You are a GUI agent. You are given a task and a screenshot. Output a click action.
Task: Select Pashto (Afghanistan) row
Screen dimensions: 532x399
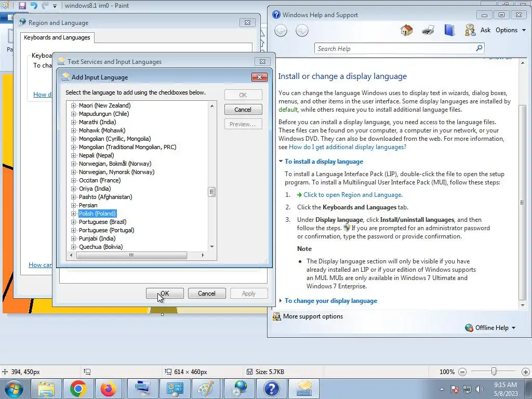click(105, 197)
